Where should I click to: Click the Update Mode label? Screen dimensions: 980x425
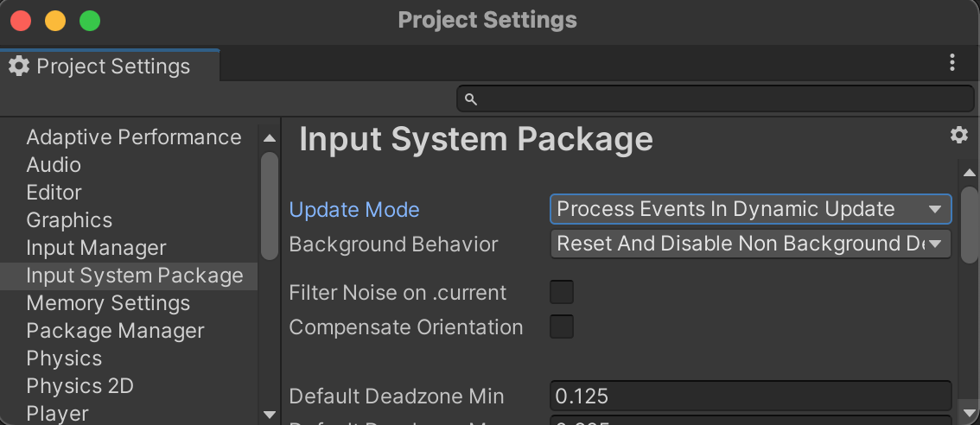coord(354,210)
